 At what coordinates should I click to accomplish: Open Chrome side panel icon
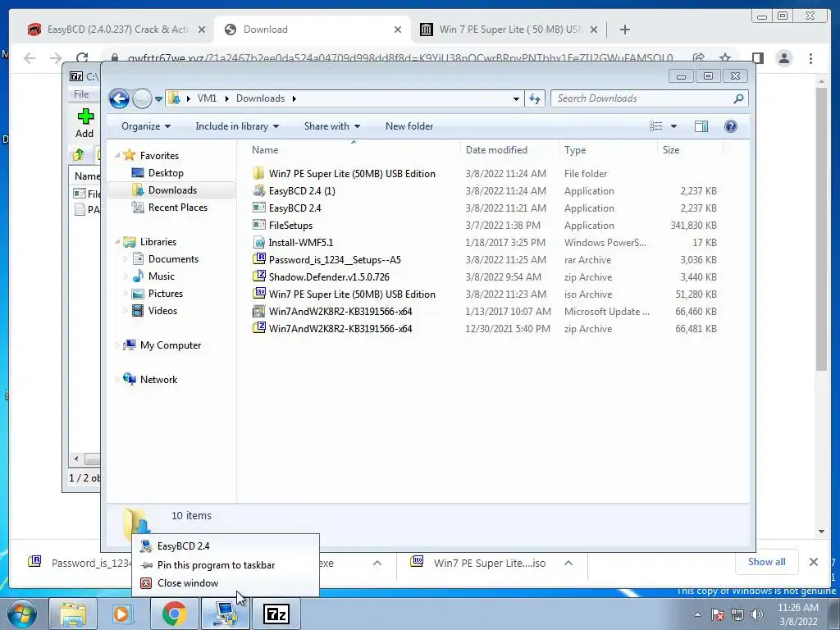click(x=757, y=58)
